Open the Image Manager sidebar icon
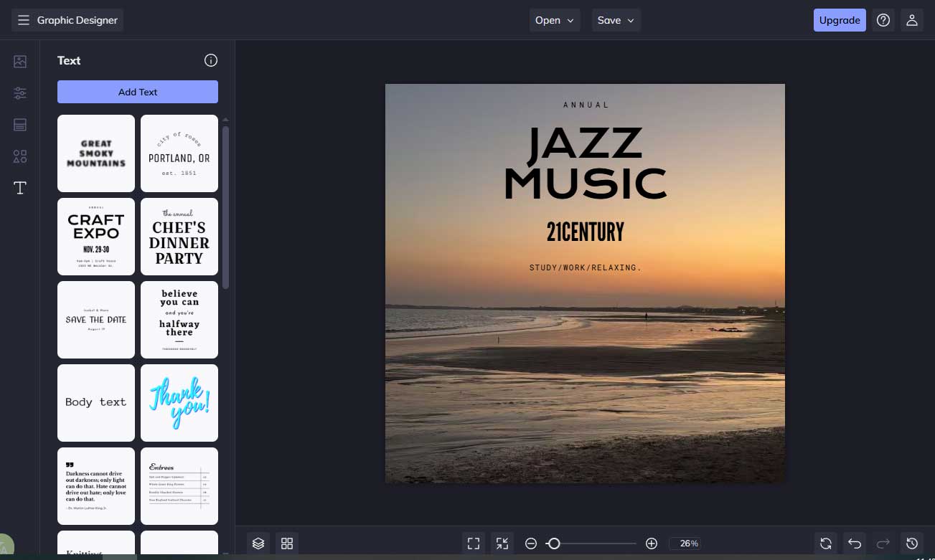935x560 pixels. [x=20, y=62]
